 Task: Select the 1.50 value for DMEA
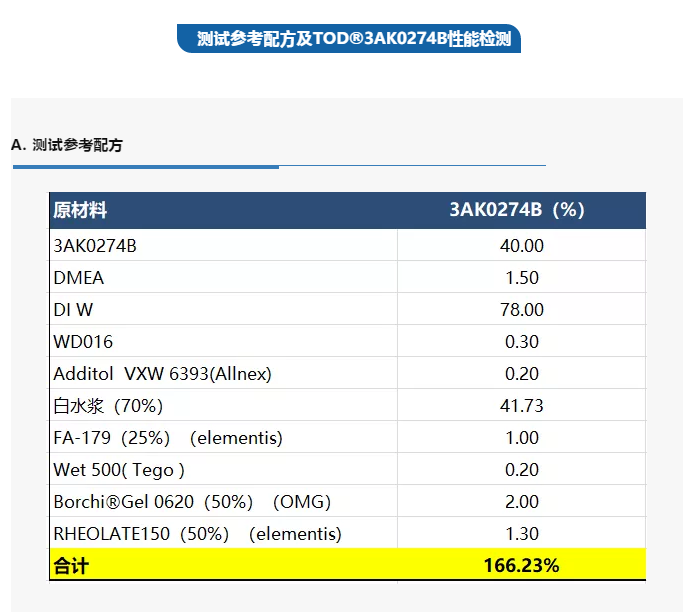521,278
